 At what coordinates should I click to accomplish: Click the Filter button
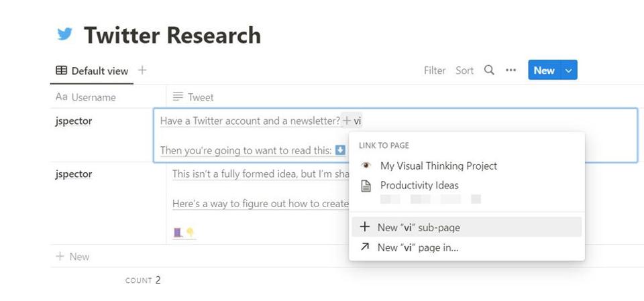(x=435, y=70)
